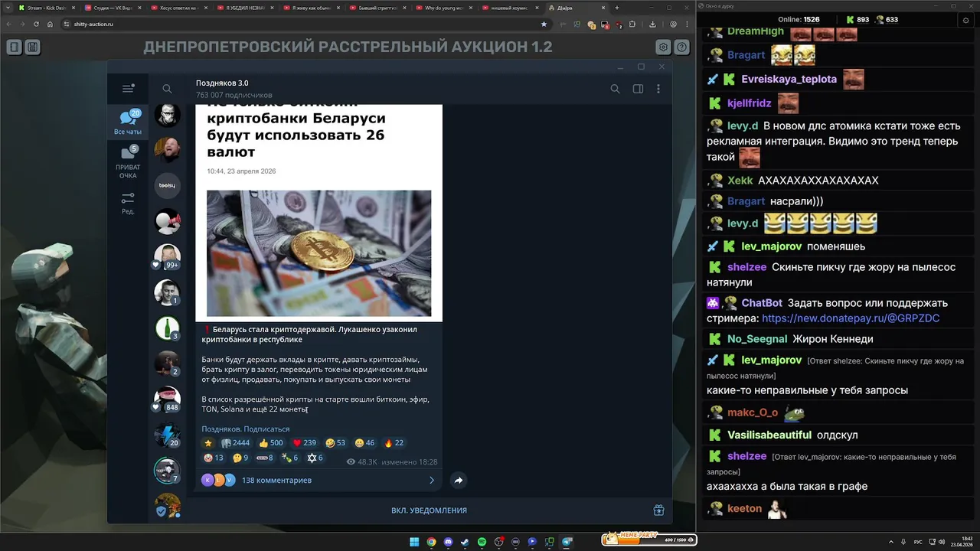
Task: Select the ПРИВАТ ОЧКА folder
Action: click(x=128, y=163)
